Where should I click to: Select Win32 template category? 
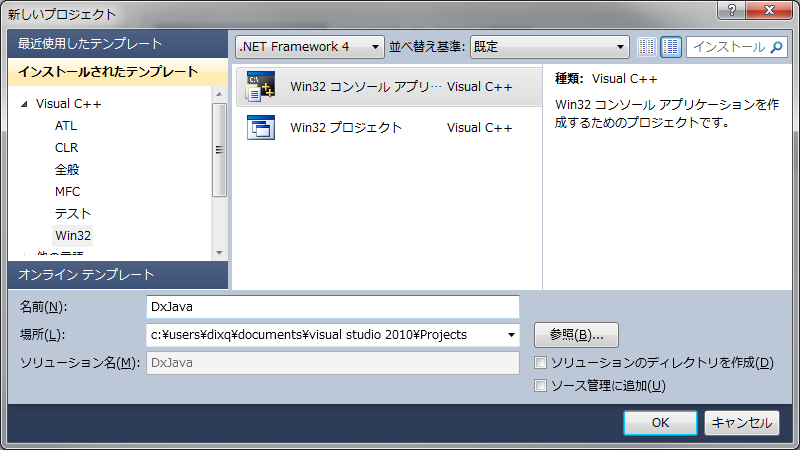73,236
